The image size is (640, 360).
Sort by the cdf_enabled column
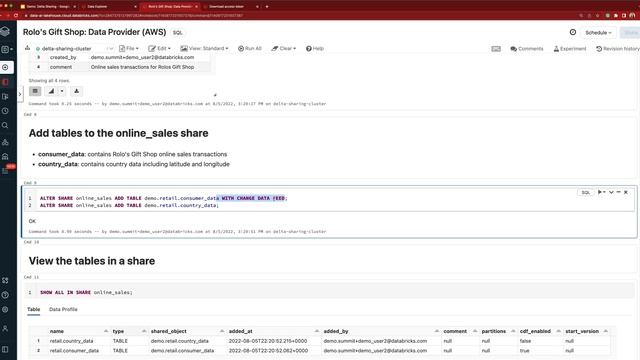(x=540, y=331)
